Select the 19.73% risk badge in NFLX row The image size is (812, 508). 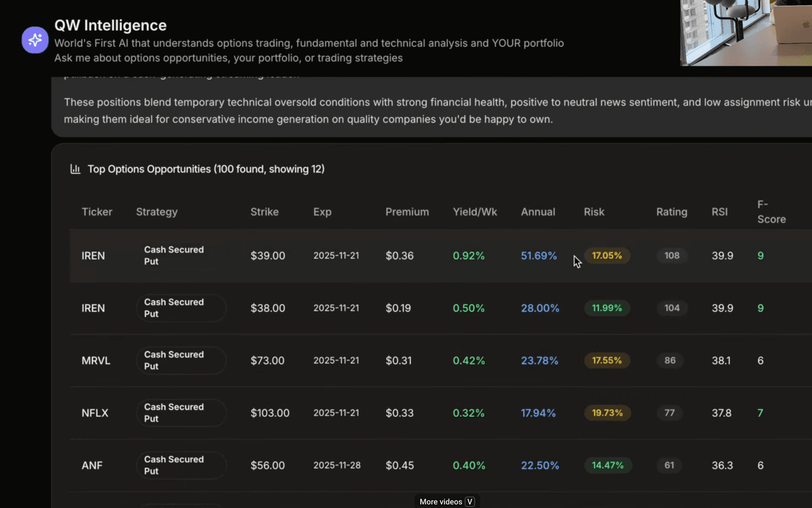607,413
